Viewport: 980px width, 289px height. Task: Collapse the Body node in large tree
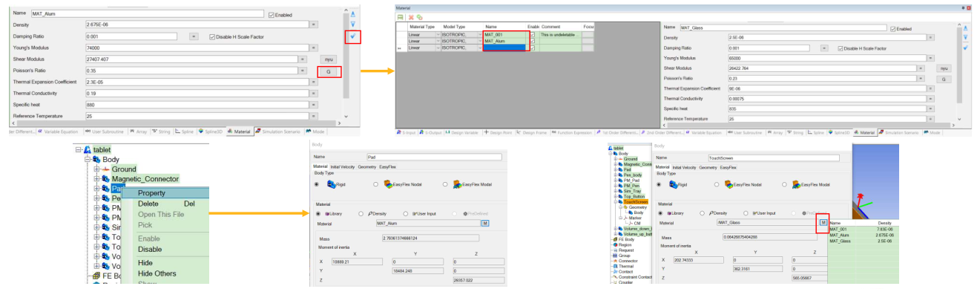coord(88,159)
